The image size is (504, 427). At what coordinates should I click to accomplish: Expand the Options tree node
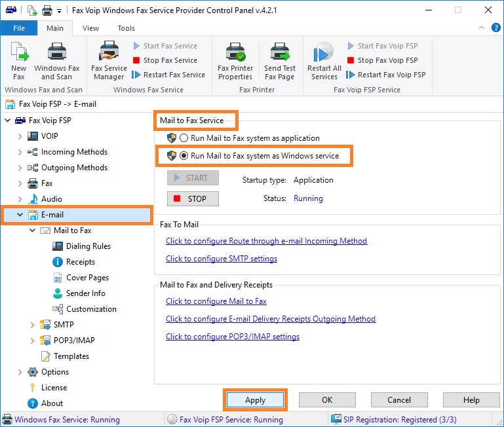click(20, 372)
